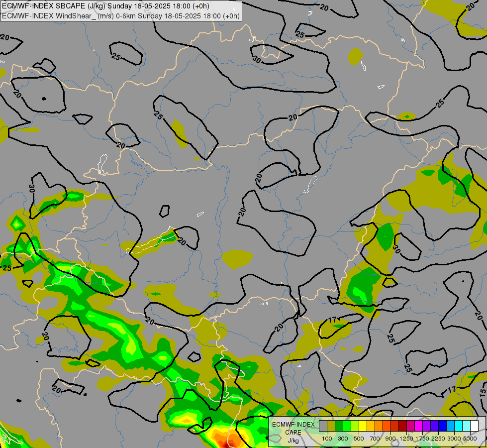Click the 500 legend tick value
Viewport: 487px width, 448px height.
pos(359,439)
